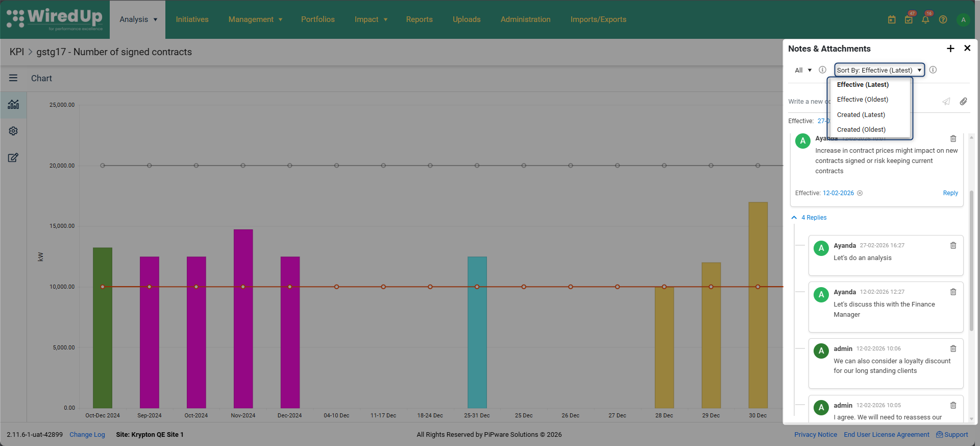Open the Support link in the footer

click(x=952, y=435)
